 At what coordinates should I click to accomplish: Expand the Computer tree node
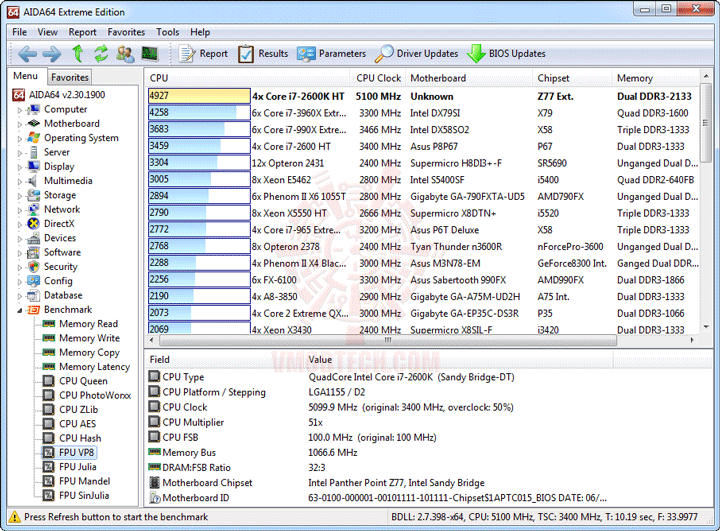pyautogui.click(x=19, y=110)
